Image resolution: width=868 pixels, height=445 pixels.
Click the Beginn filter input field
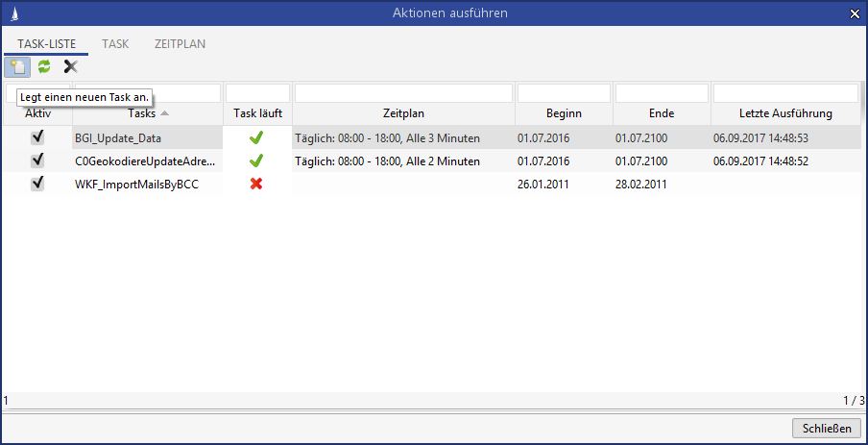click(564, 93)
